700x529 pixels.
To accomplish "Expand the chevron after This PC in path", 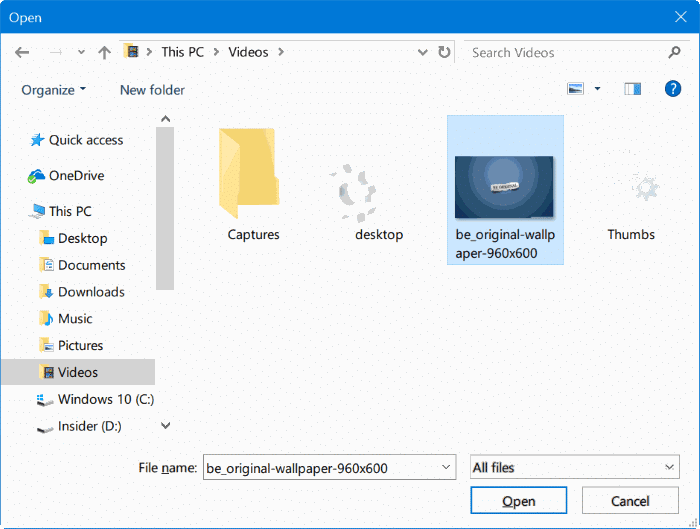I will pos(217,52).
